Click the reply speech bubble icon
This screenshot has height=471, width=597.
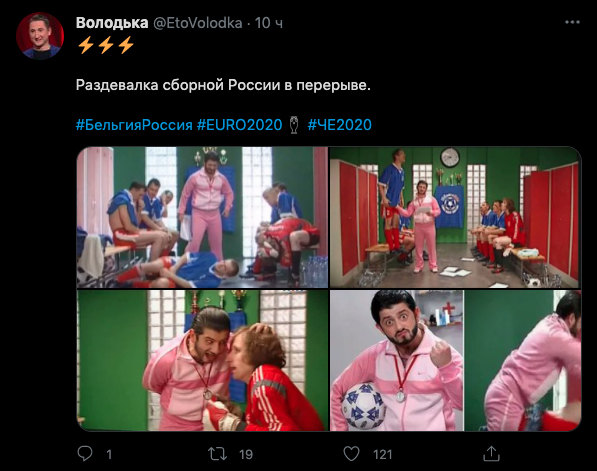(x=85, y=453)
